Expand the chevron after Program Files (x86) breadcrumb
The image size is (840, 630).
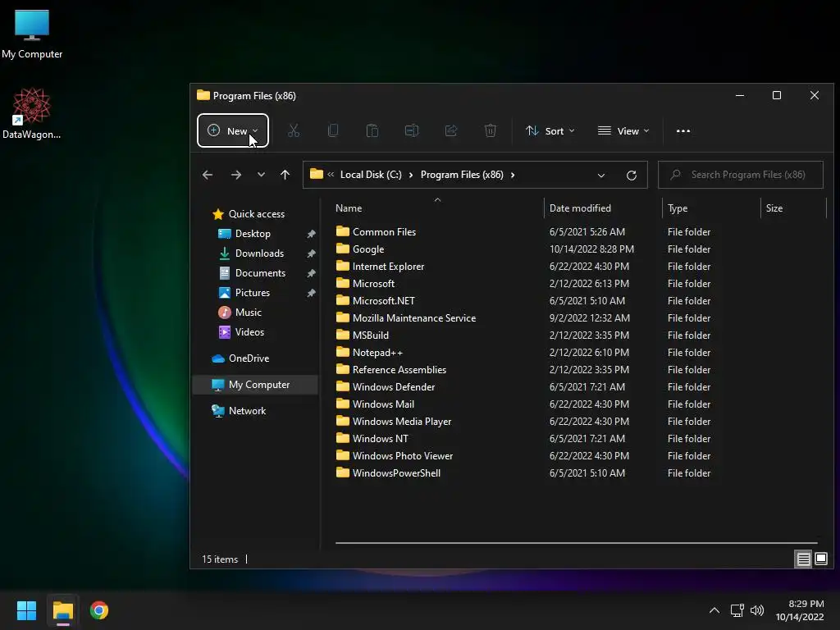coord(513,175)
